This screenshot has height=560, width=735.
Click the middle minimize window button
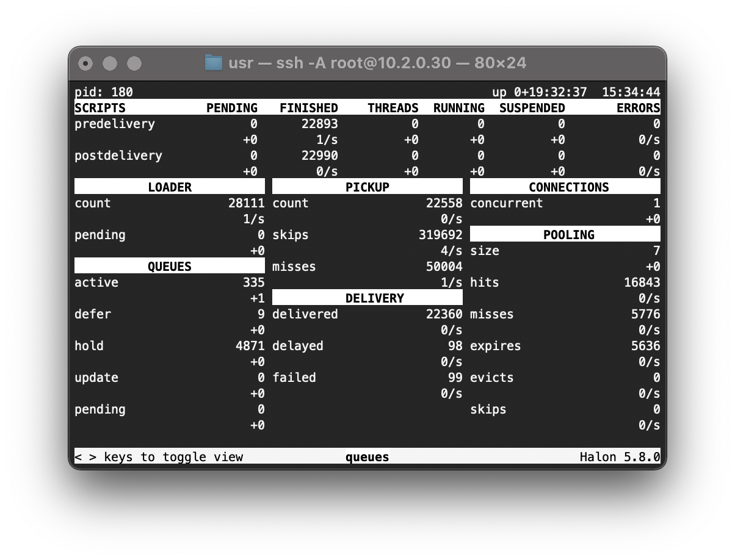[110, 63]
